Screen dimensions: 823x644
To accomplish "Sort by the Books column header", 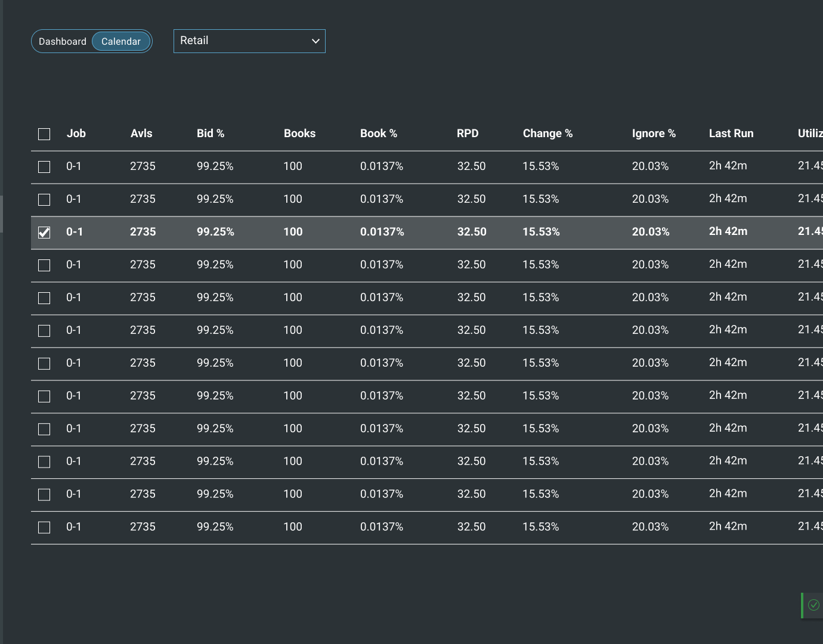I will (299, 134).
